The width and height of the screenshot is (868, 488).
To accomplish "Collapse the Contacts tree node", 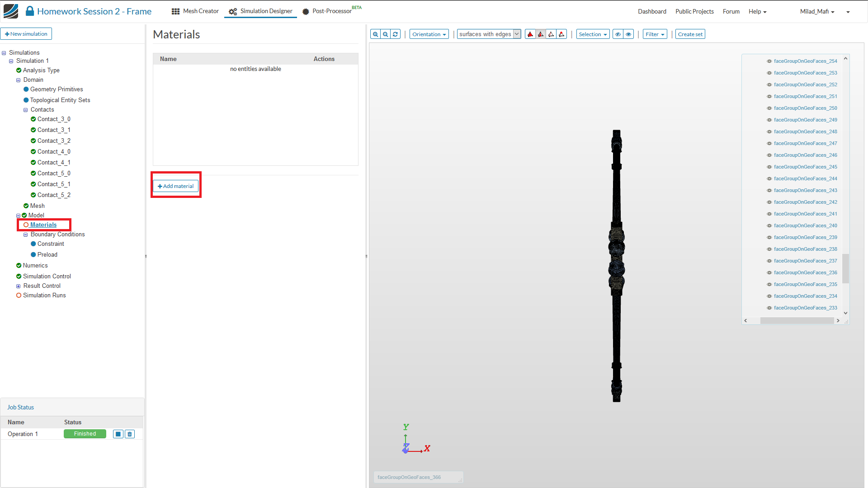I will click(26, 110).
